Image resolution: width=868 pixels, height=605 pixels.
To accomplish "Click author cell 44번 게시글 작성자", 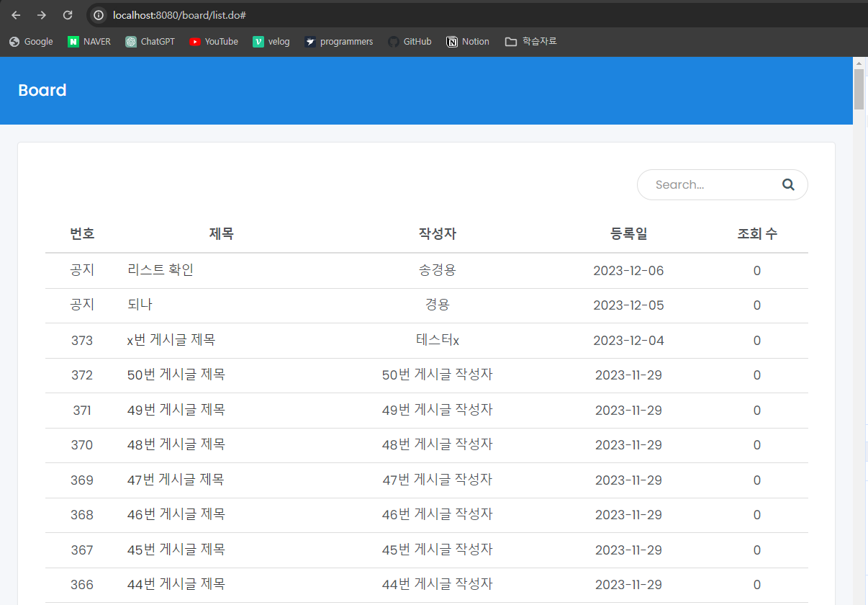I will click(438, 584).
